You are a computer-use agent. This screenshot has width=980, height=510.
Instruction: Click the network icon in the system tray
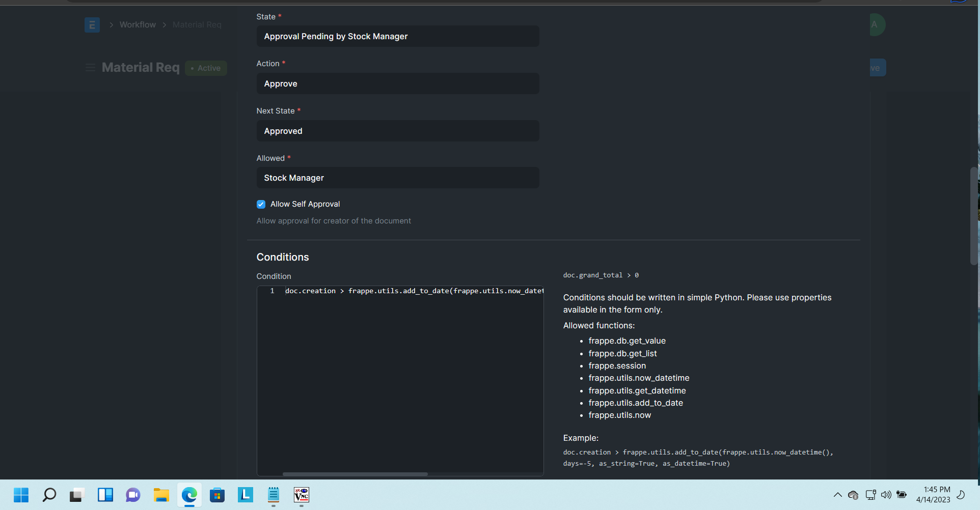tap(870, 494)
